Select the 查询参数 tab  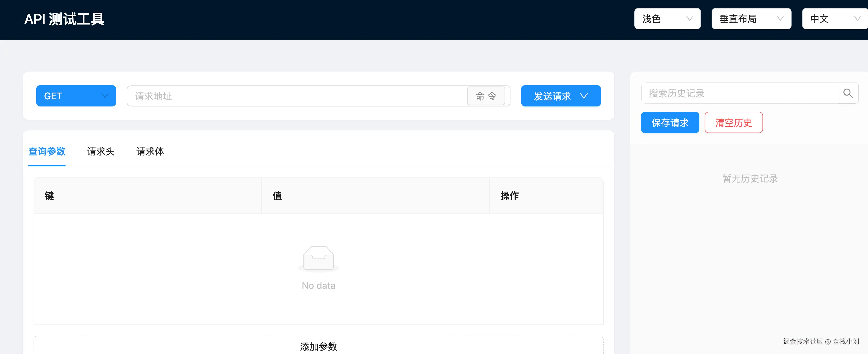pos(47,151)
